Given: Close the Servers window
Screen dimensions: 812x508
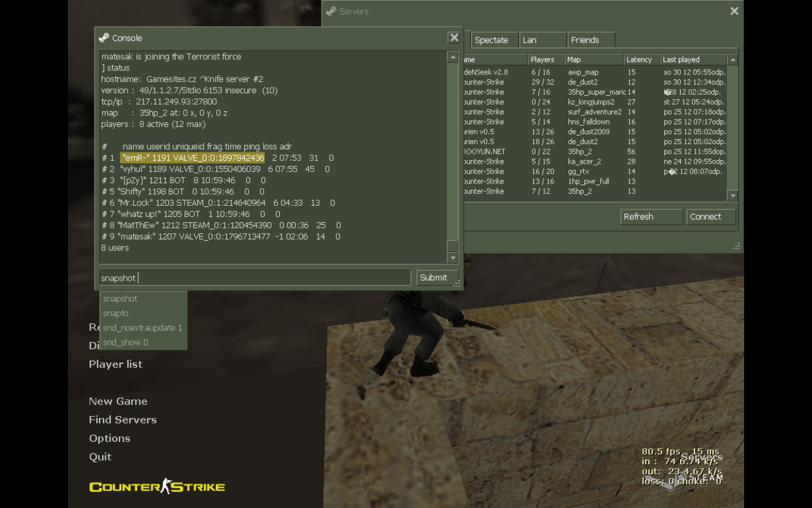Looking at the screenshot, I should click(x=734, y=11).
